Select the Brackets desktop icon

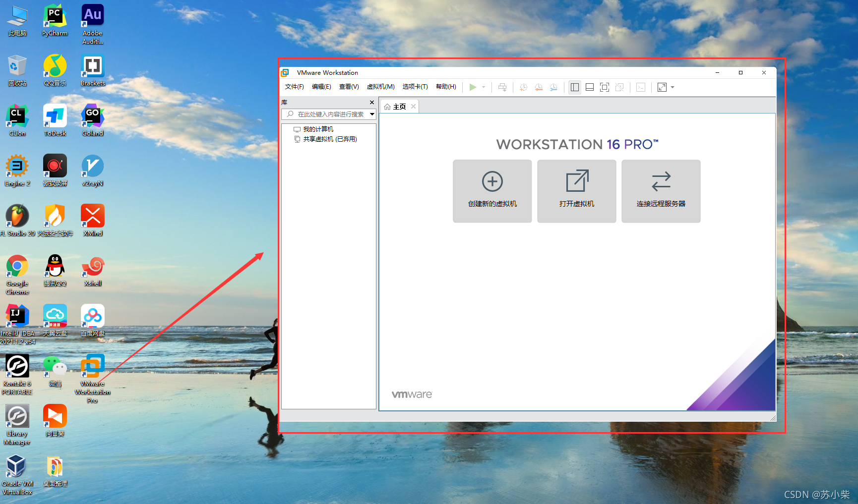pyautogui.click(x=93, y=71)
